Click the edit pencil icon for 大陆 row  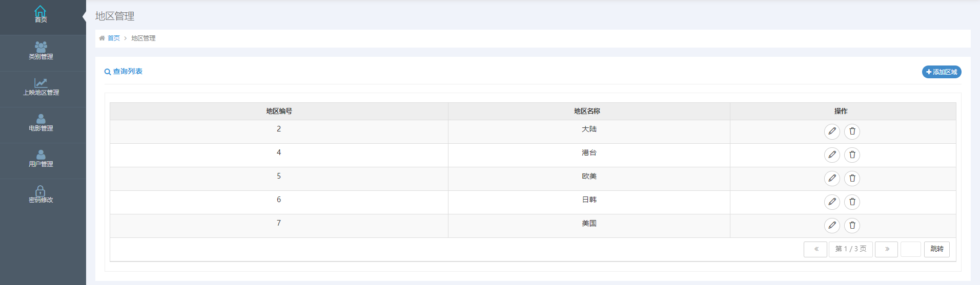click(x=832, y=131)
